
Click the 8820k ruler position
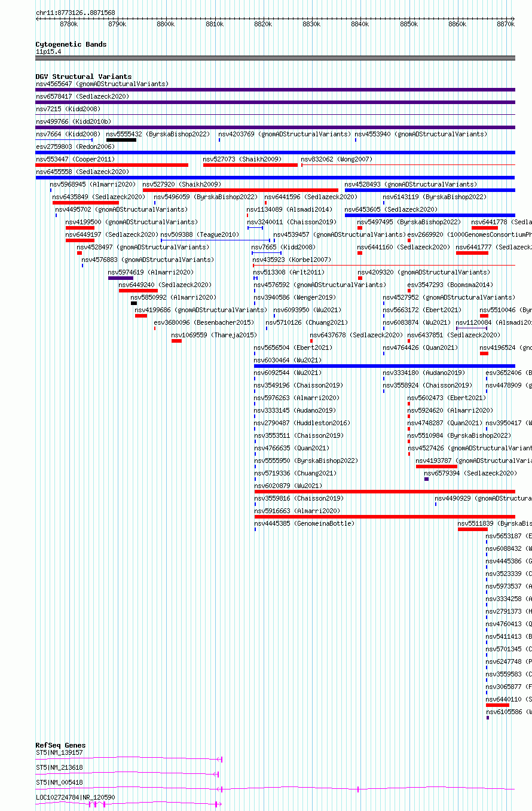[x=263, y=24]
